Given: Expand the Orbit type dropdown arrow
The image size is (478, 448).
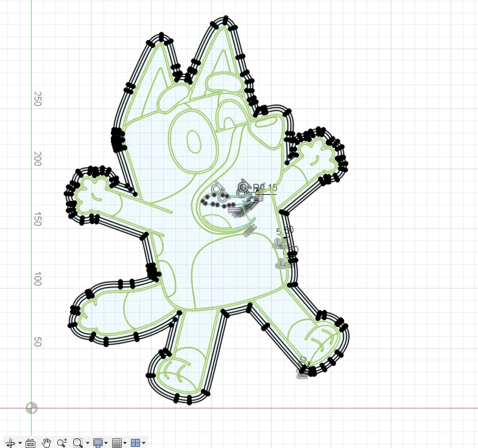Looking at the screenshot, I should tap(20, 444).
